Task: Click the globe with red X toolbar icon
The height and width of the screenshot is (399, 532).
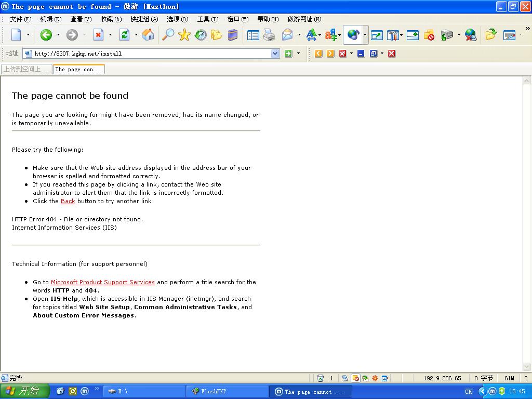Action: click(x=471, y=35)
